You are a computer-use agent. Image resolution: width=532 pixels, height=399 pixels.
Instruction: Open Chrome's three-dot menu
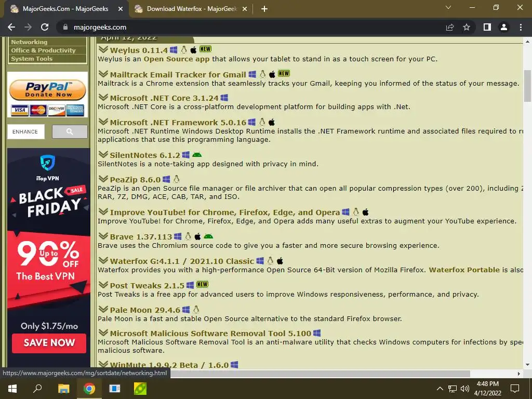tap(521, 27)
